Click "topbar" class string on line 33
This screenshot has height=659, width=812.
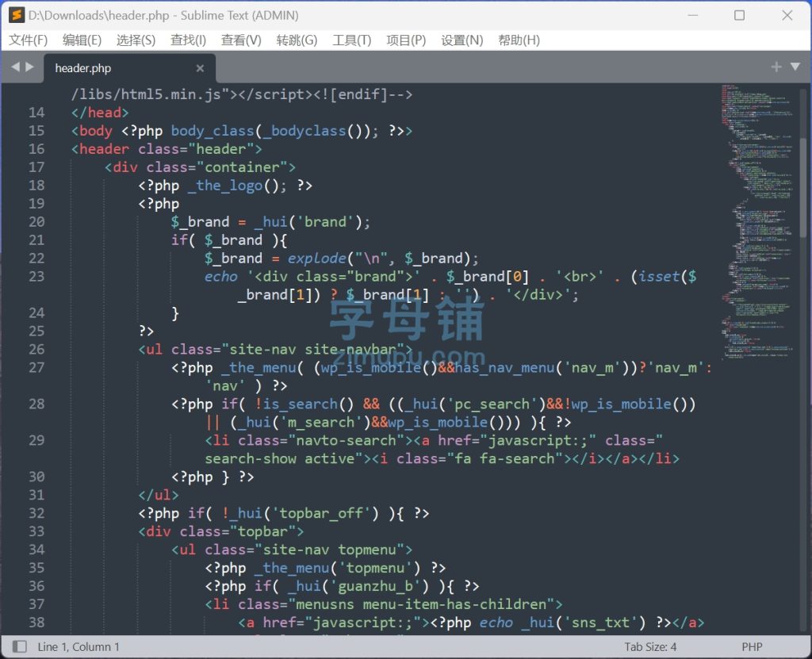pos(262,531)
